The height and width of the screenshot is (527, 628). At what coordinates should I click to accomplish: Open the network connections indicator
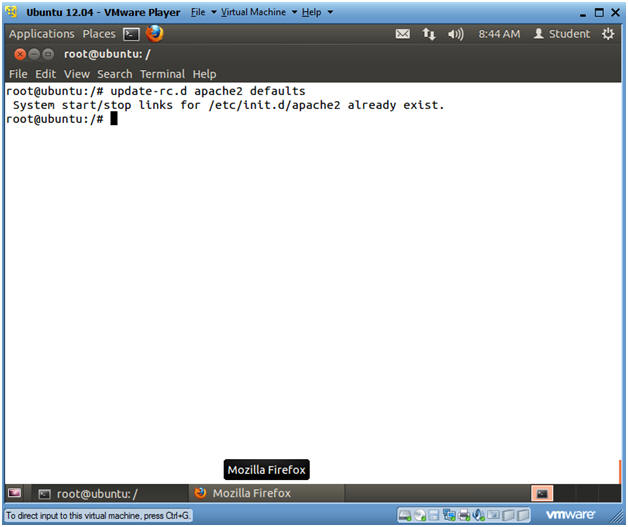(429, 34)
